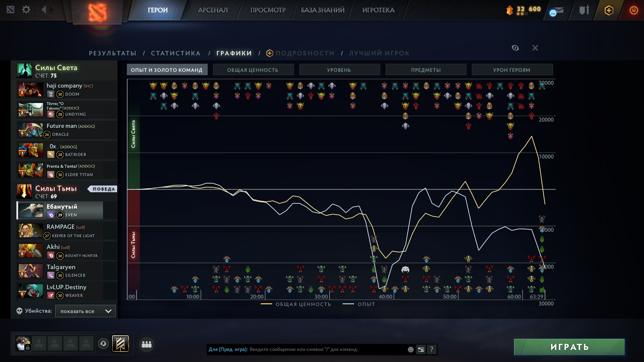This screenshot has height=362, width=644.
Task: Open the АРСЕНАЛ top tab
Action: [x=213, y=10]
